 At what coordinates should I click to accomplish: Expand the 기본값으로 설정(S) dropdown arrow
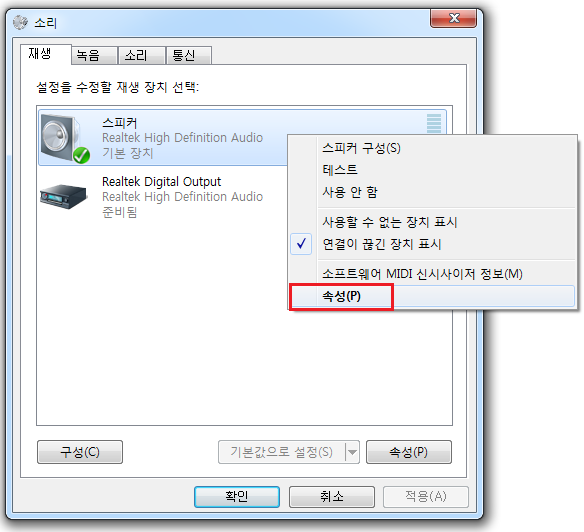coord(352,452)
